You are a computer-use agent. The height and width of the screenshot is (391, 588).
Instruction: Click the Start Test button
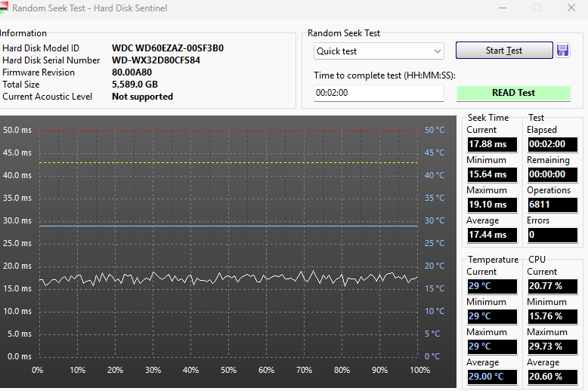pyautogui.click(x=504, y=50)
